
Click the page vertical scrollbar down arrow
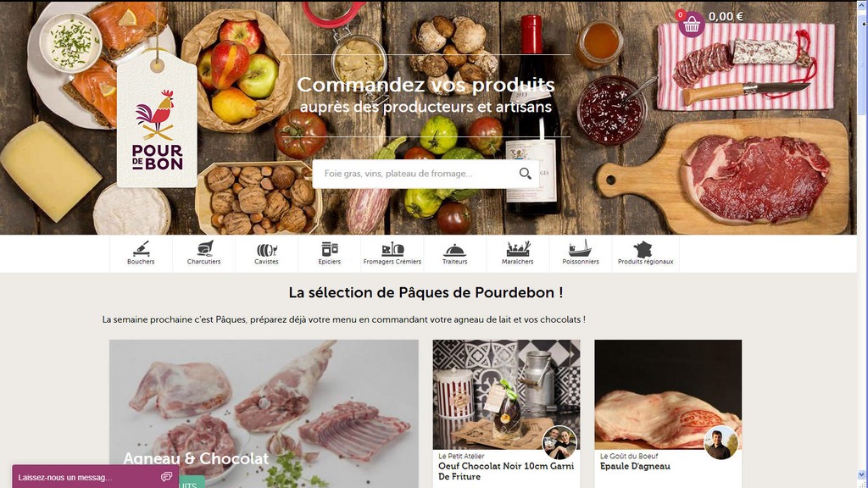(x=862, y=474)
